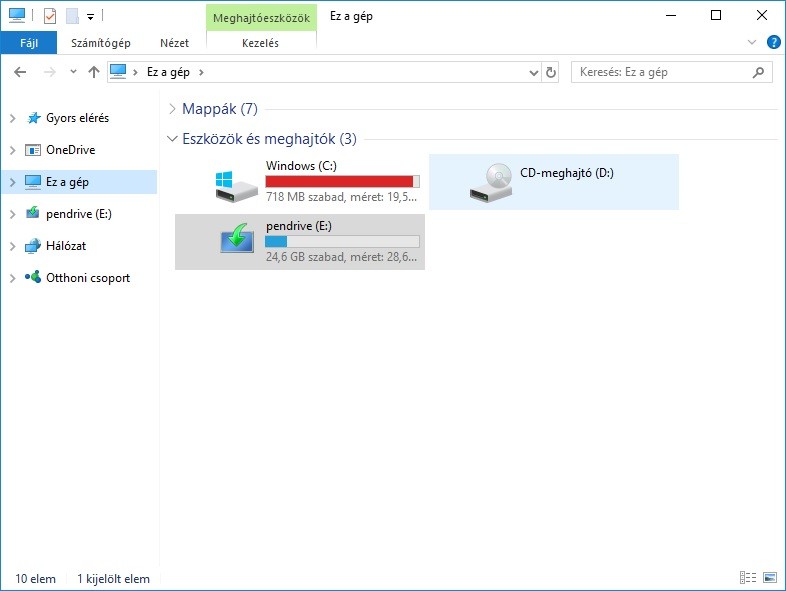Expand the Otthoni csoport tree node
This screenshot has height=591, width=786.
pos(13,278)
